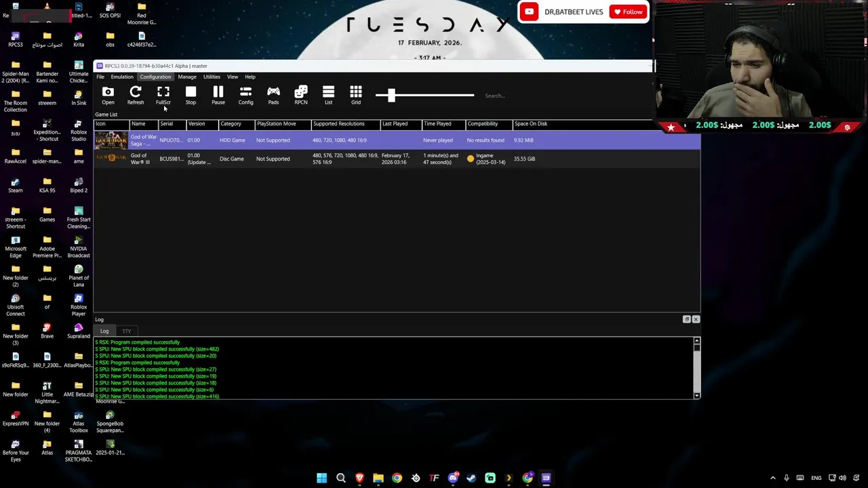Click the 'HDD Game' category cell

pyautogui.click(x=232, y=140)
